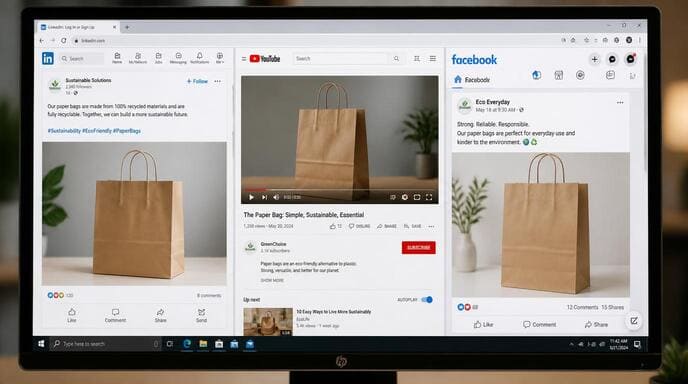Open the 8 comments on LinkedIn post
Screen dimensions: 688x384
click(209, 295)
